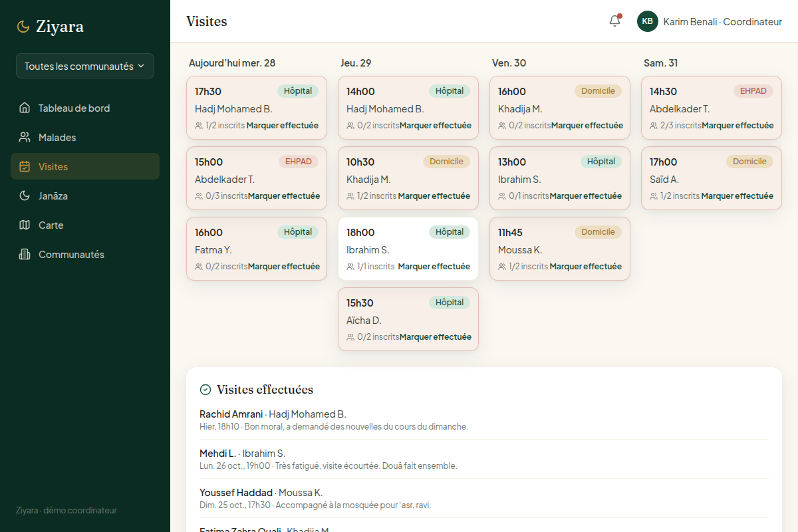Click "Rachid Amrani" in Visites effectuées
Screen dimensions: 798x532
tap(231, 414)
